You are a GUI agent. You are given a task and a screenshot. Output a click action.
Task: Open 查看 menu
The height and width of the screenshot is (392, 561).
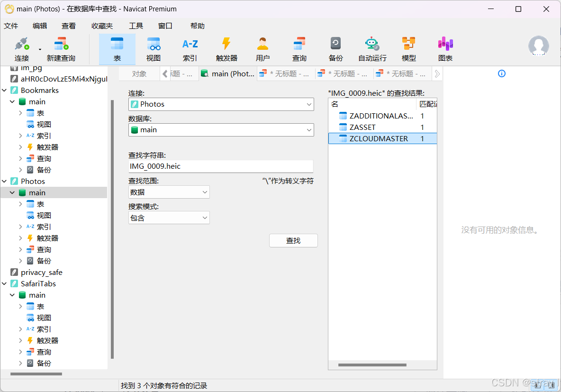tap(68, 26)
